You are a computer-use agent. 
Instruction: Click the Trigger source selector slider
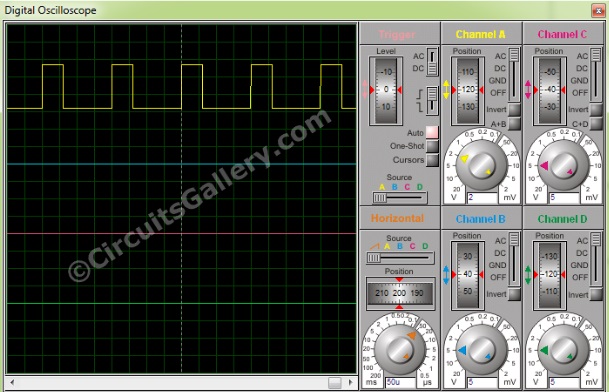point(400,198)
